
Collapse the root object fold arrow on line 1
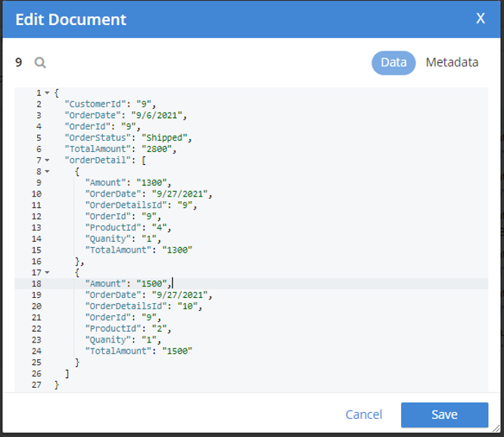[x=47, y=93]
